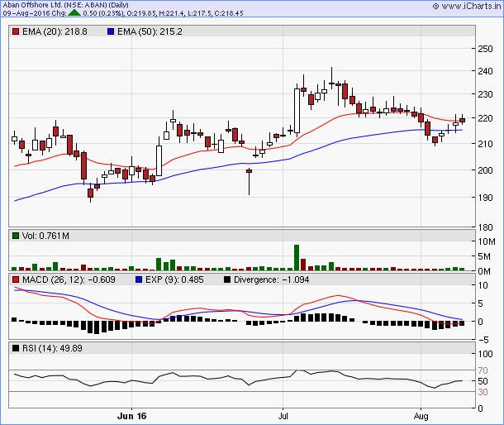Click the tallest green volume bar in July

pyautogui.click(x=297, y=258)
